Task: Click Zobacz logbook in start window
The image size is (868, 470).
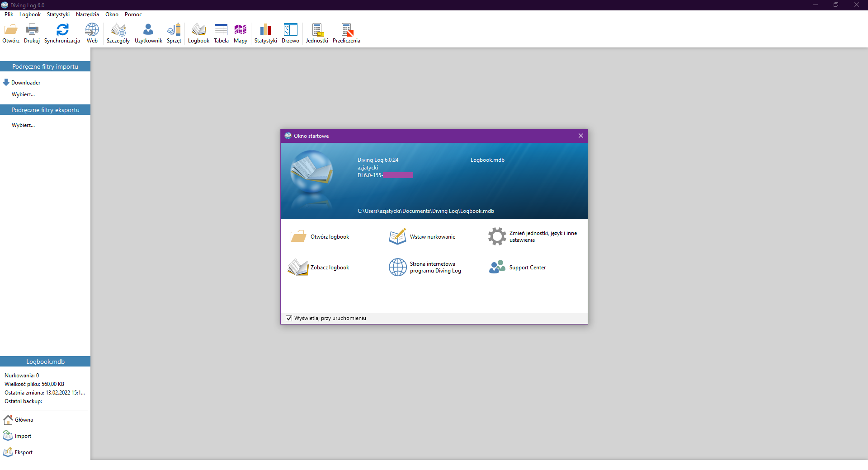Action: (319, 268)
